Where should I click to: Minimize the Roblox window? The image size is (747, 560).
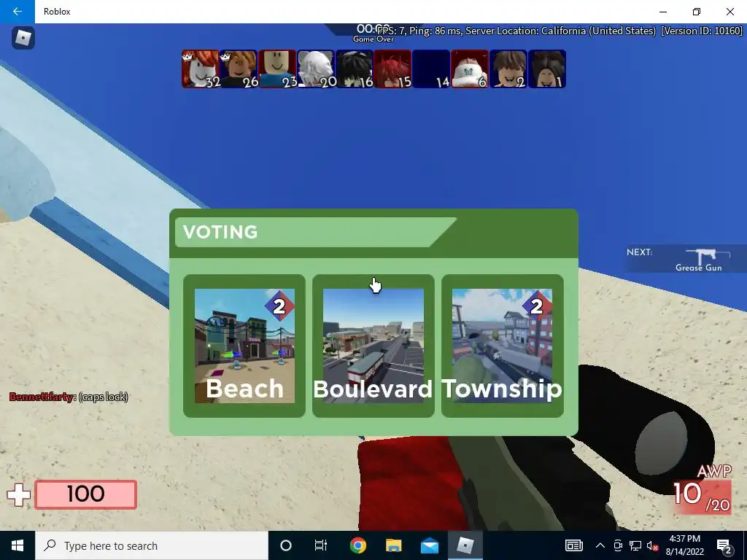[663, 12]
